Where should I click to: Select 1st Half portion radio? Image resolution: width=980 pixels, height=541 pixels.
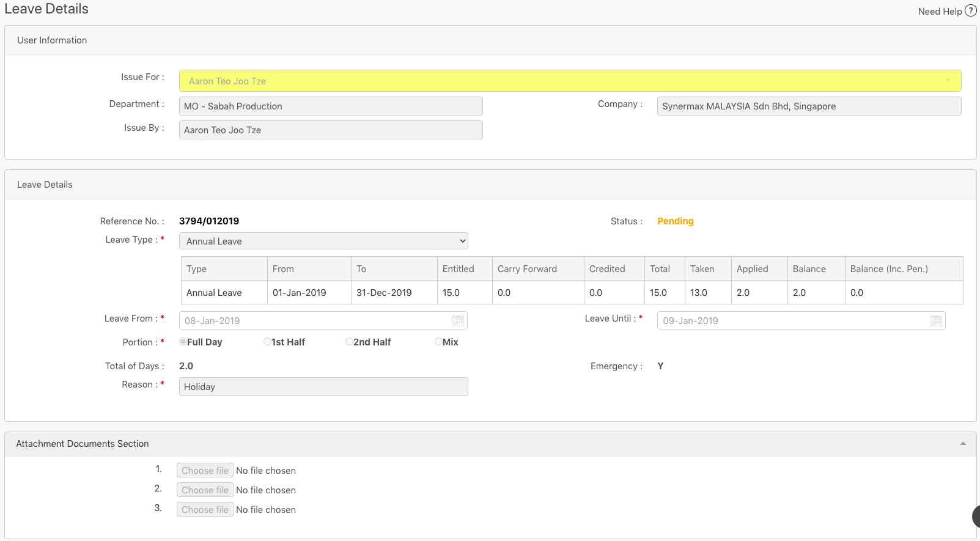pyautogui.click(x=267, y=342)
